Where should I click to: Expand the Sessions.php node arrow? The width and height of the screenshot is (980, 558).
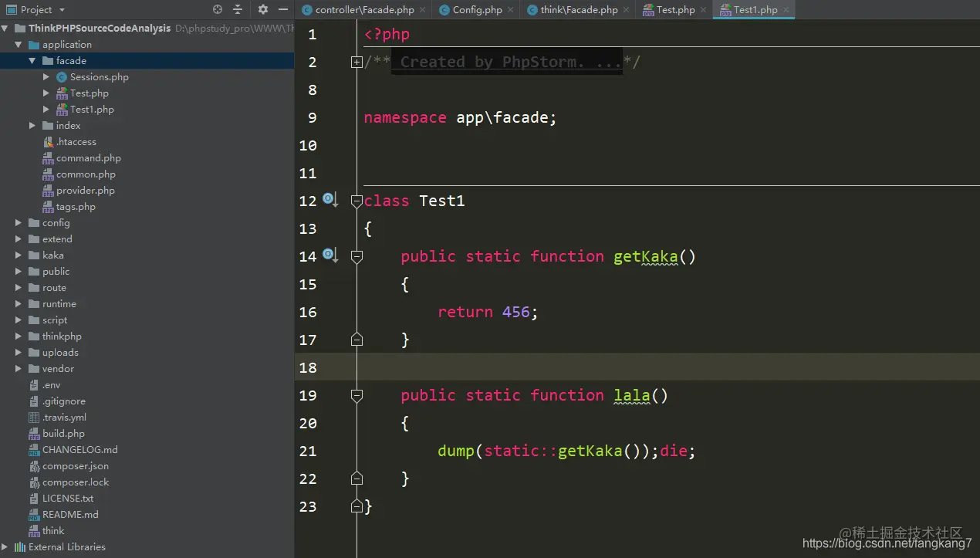tap(46, 77)
